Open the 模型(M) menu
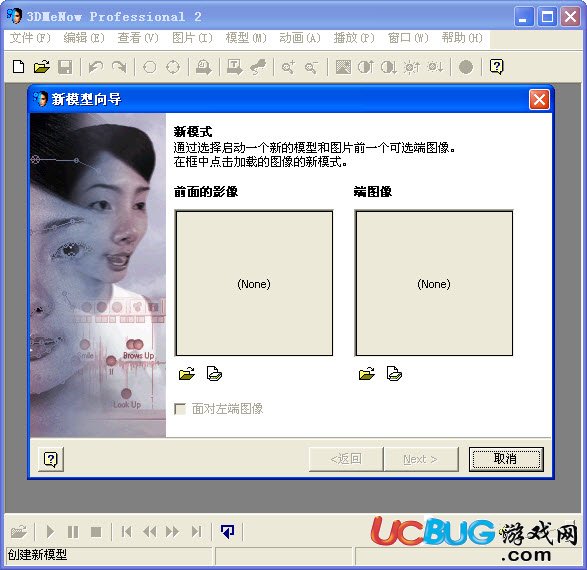The height and width of the screenshot is (570, 587). [x=246, y=38]
